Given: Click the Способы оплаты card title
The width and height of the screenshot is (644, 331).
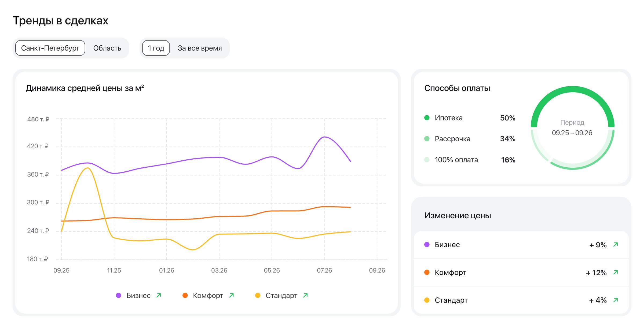Looking at the screenshot, I should point(457,88).
